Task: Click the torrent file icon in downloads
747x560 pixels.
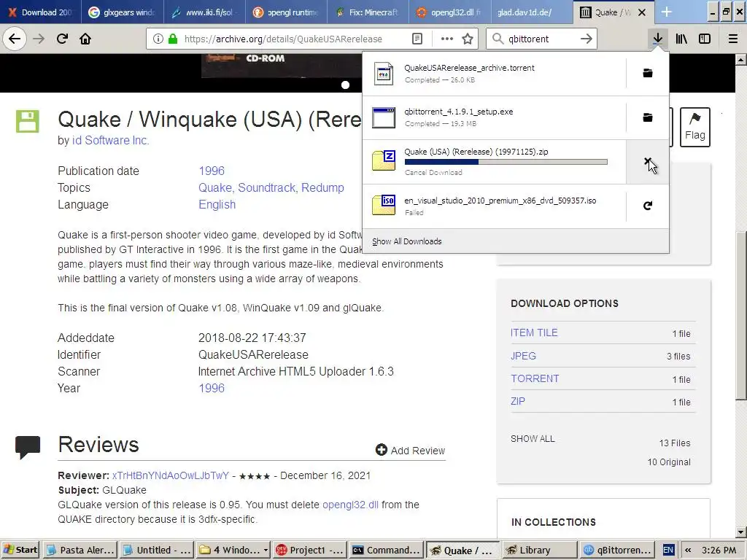Action: [x=384, y=74]
